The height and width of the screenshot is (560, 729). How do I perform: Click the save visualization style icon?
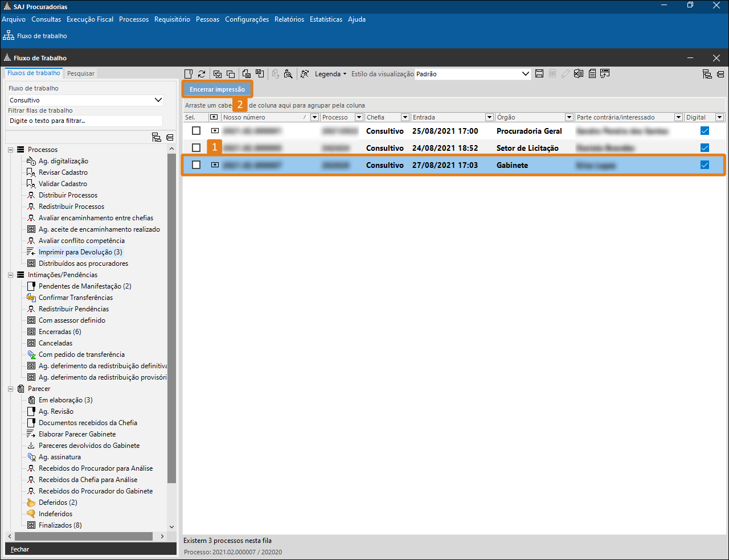tap(539, 74)
